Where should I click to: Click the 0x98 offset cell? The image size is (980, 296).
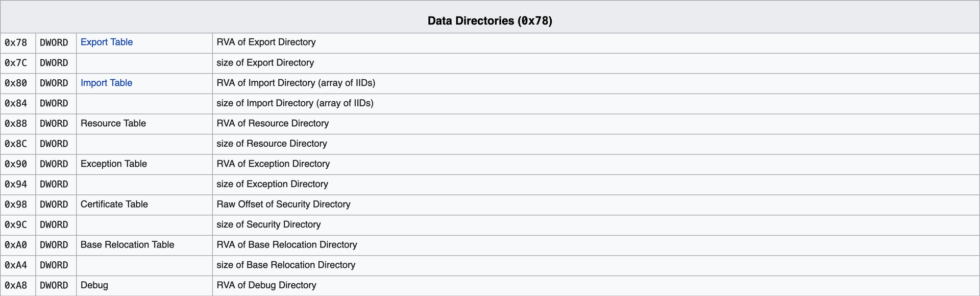pos(18,204)
